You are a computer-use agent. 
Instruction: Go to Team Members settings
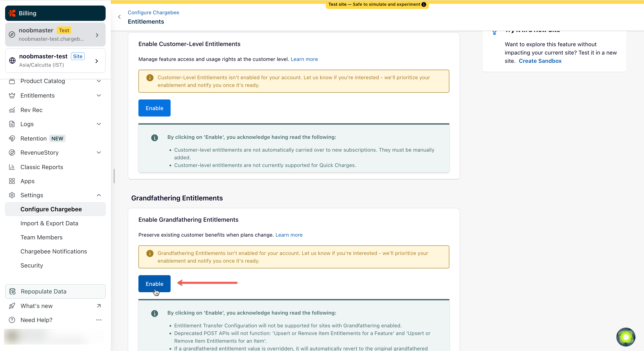pyautogui.click(x=42, y=237)
